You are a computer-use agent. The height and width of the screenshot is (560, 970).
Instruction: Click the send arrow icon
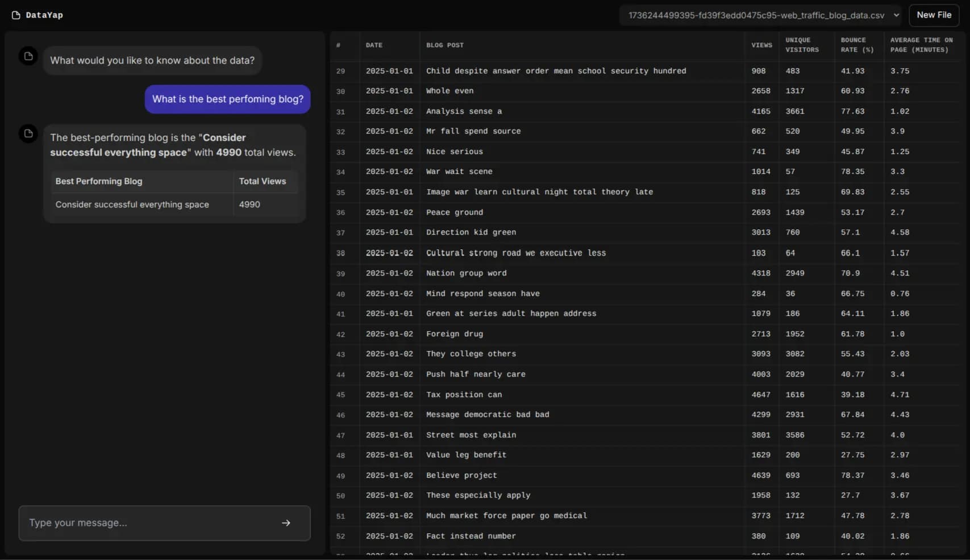pos(286,523)
